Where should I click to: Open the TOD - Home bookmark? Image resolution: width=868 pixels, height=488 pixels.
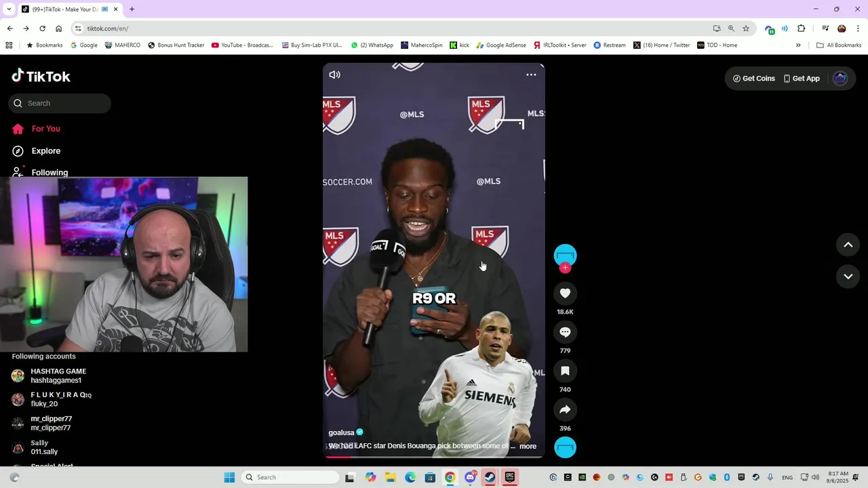(x=716, y=45)
